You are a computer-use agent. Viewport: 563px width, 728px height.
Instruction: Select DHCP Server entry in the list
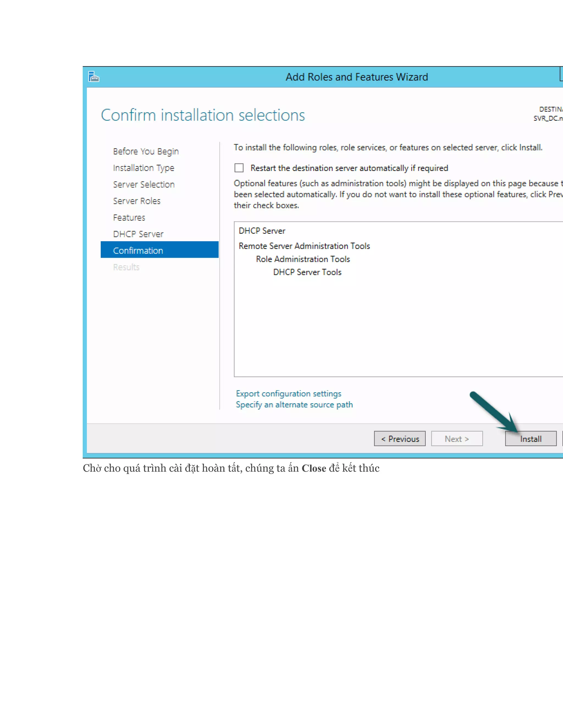[262, 231]
